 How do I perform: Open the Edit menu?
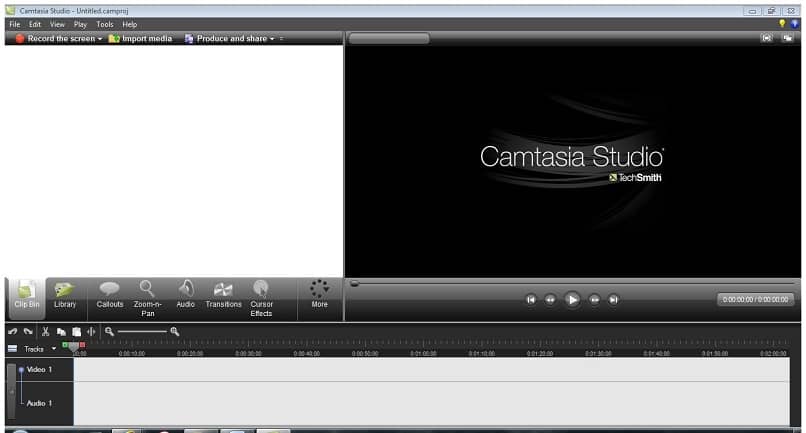pos(35,24)
